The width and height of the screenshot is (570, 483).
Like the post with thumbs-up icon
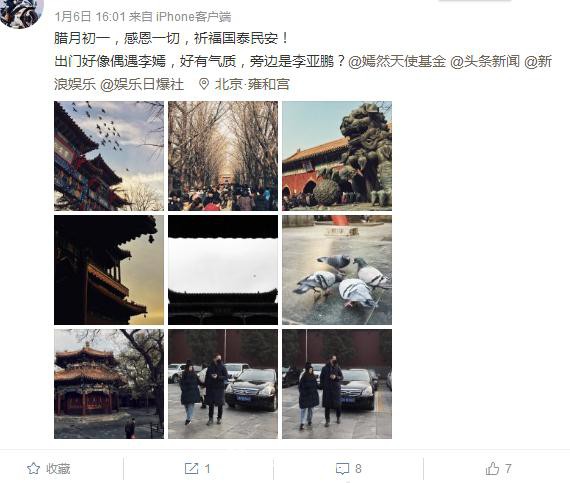493,468
